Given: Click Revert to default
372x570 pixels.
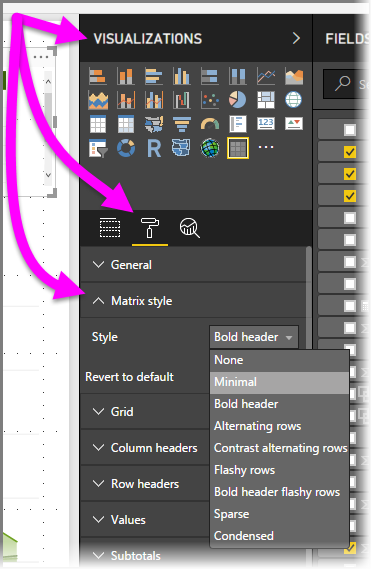Looking at the screenshot, I should (x=129, y=377).
